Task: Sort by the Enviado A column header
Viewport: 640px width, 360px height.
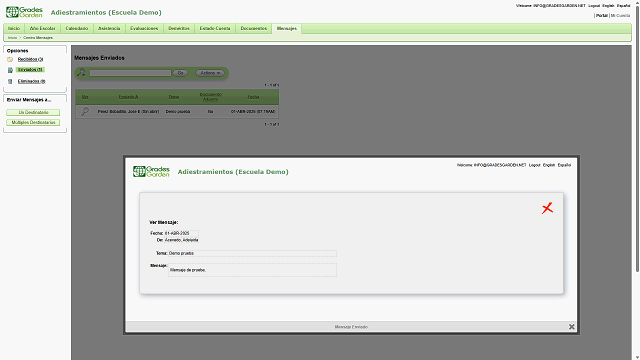Action: (128, 97)
